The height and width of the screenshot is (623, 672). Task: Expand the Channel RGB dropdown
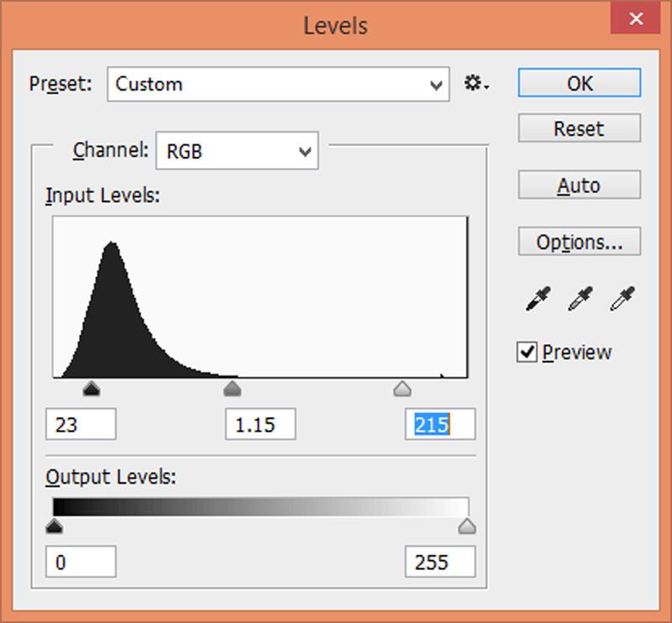(x=237, y=152)
